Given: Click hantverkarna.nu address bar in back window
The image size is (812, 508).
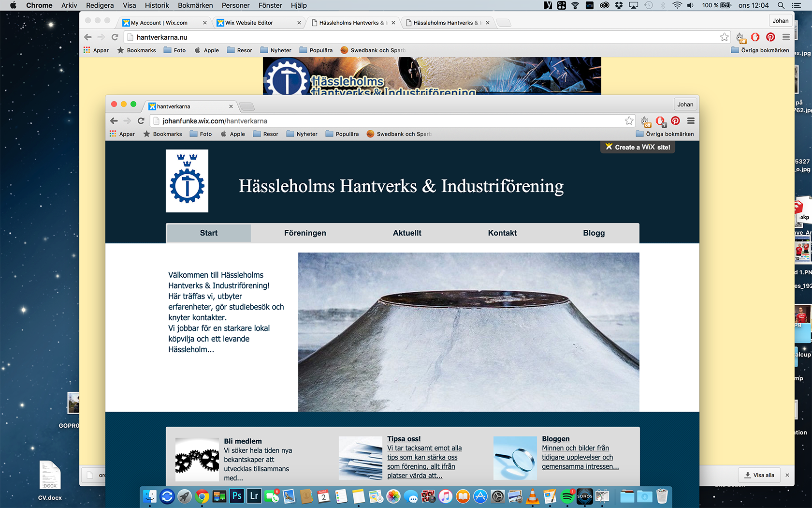Looking at the screenshot, I should 427,37.
